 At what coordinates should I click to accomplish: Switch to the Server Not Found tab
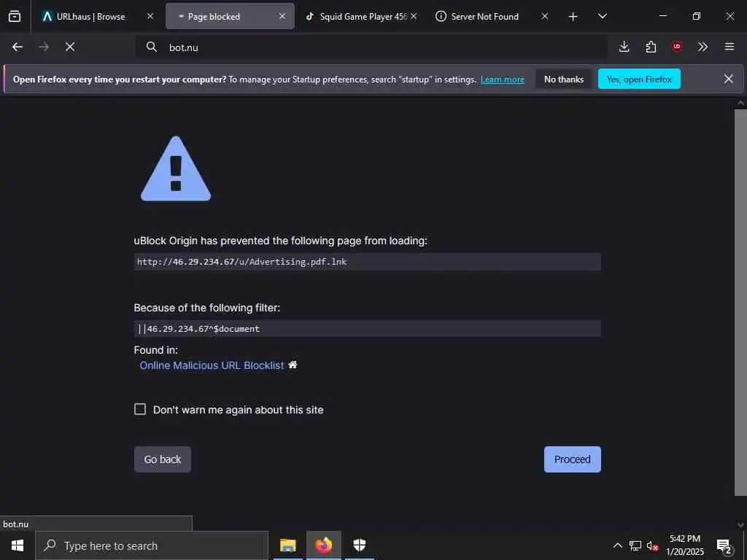point(491,16)
